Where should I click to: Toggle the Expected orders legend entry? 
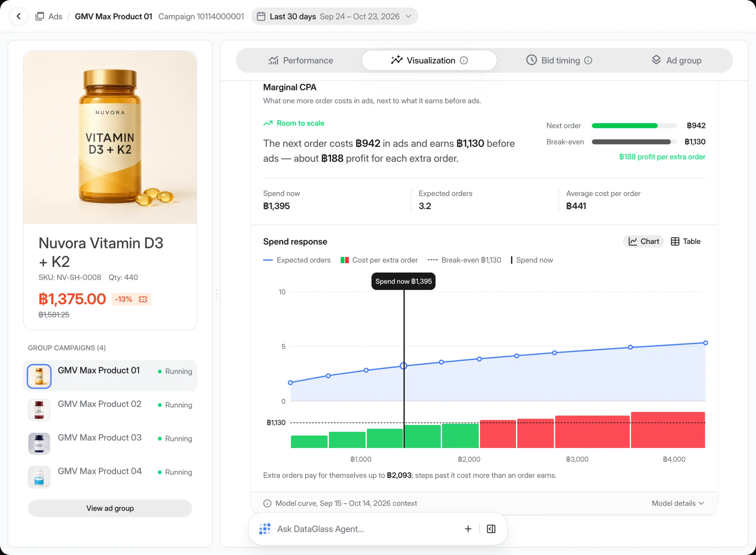[297, 260]
